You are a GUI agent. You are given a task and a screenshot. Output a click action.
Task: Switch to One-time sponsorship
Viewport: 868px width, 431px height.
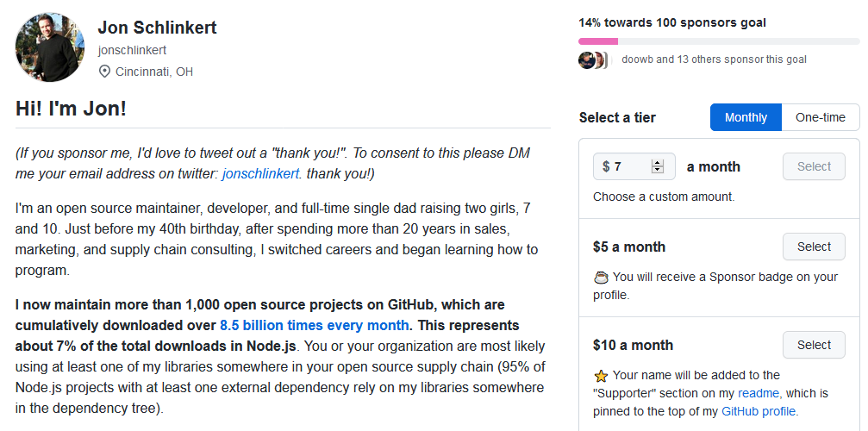(821, 117)
